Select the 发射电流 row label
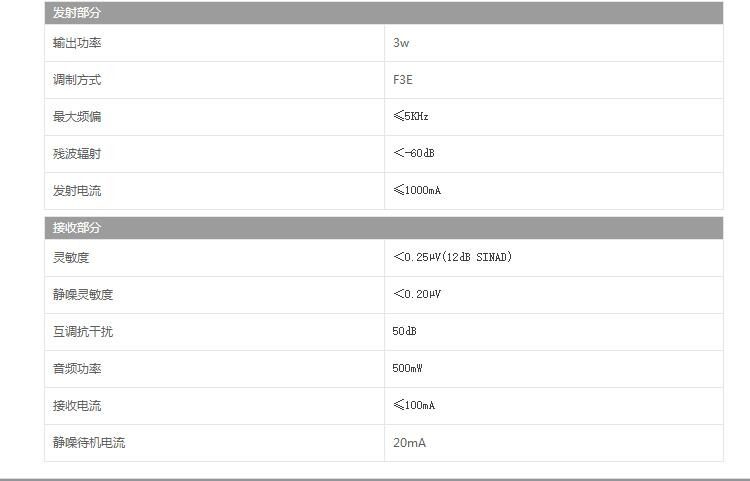 tap(77, 191)
